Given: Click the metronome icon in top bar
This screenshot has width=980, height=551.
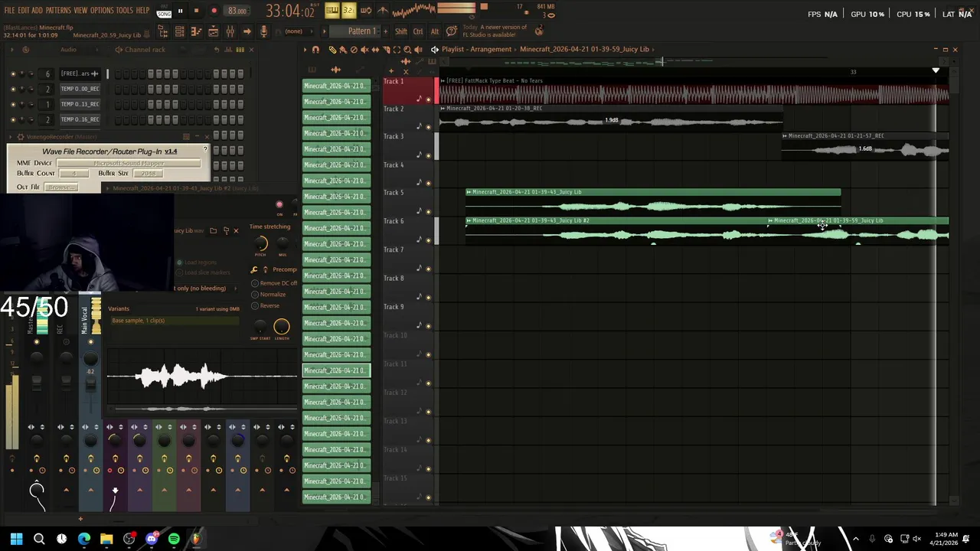Looking at the screenshot, I should (x=383, y=11).
